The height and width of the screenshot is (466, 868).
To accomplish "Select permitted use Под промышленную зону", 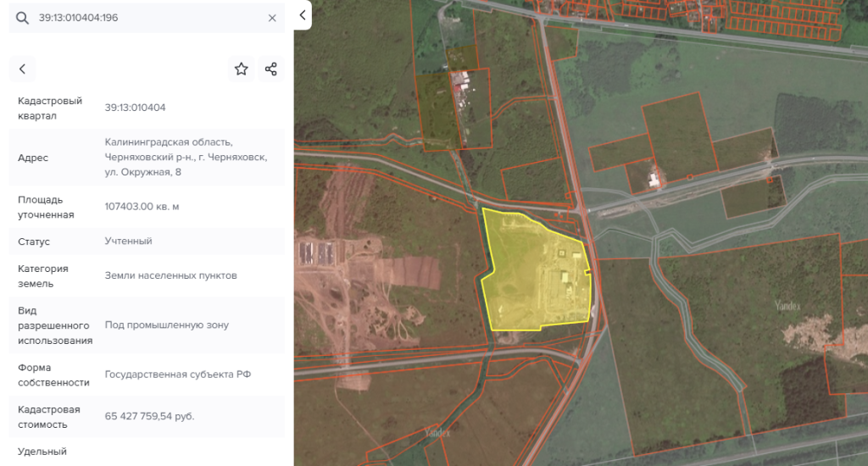I will point(167,325).
